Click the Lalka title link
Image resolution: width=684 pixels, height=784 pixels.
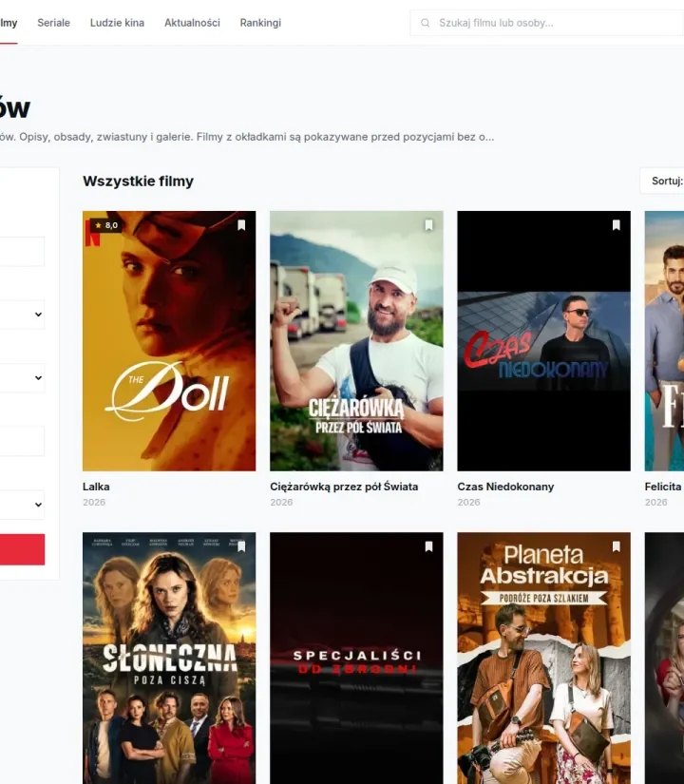96,487
